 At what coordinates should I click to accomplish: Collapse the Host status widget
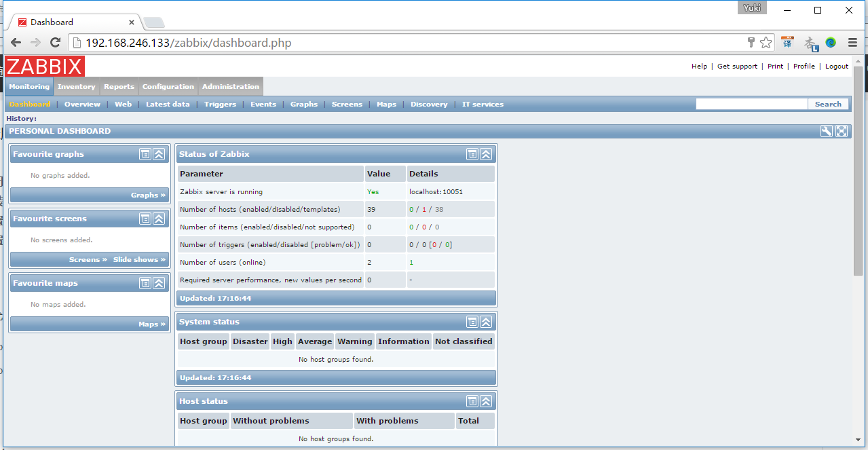486,401
